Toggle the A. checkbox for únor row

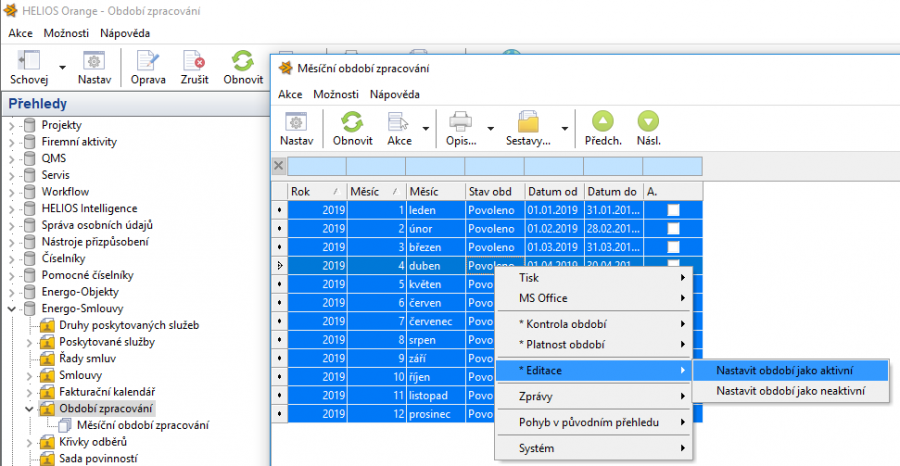point(673,228)
